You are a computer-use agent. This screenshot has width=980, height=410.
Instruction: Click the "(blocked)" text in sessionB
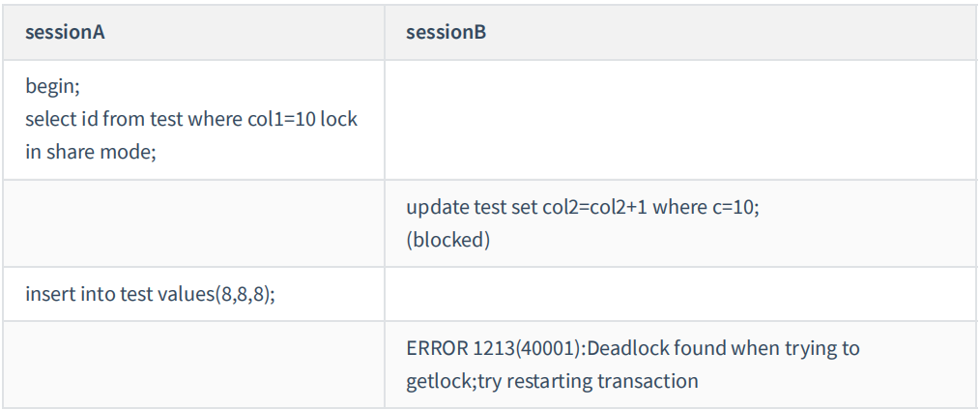447,240
